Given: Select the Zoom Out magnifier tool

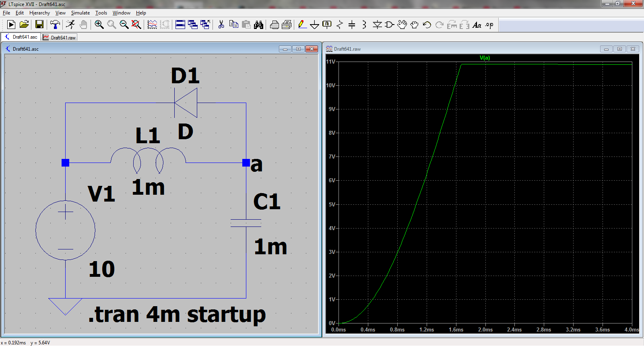Looking at the screenshot, I should point(124,25).
